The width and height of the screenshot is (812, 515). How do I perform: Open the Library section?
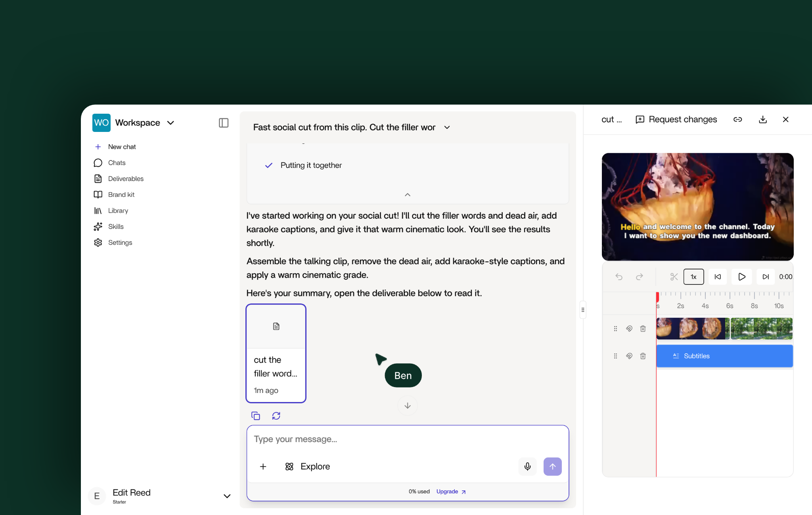(x=111, y=211)
